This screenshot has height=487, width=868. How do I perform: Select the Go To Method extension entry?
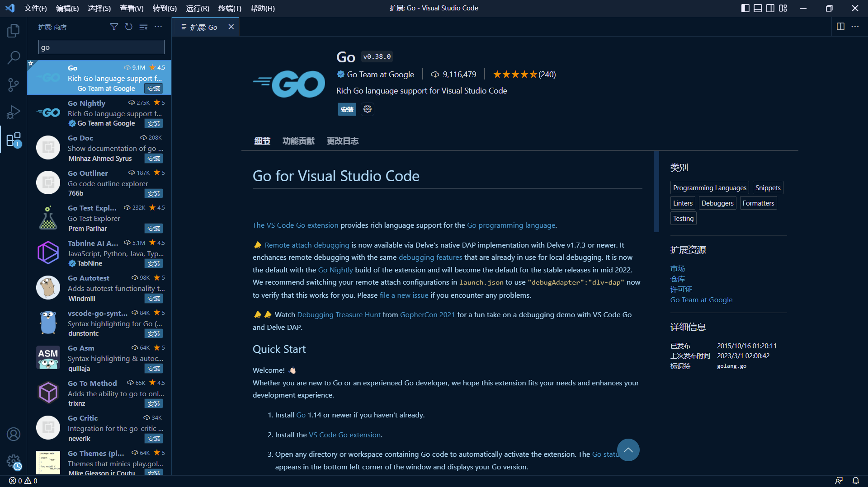[99, 393]
